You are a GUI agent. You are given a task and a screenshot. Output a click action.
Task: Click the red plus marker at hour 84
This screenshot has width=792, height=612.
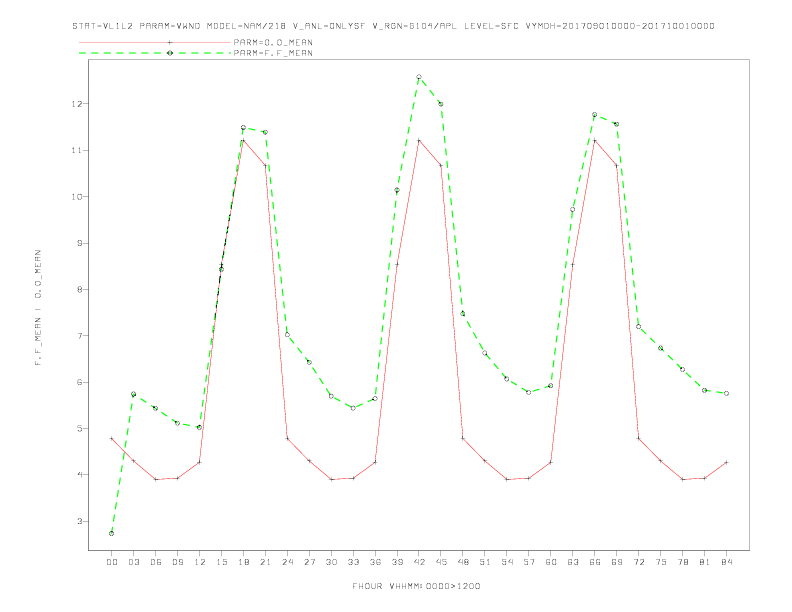coord(726,462)
